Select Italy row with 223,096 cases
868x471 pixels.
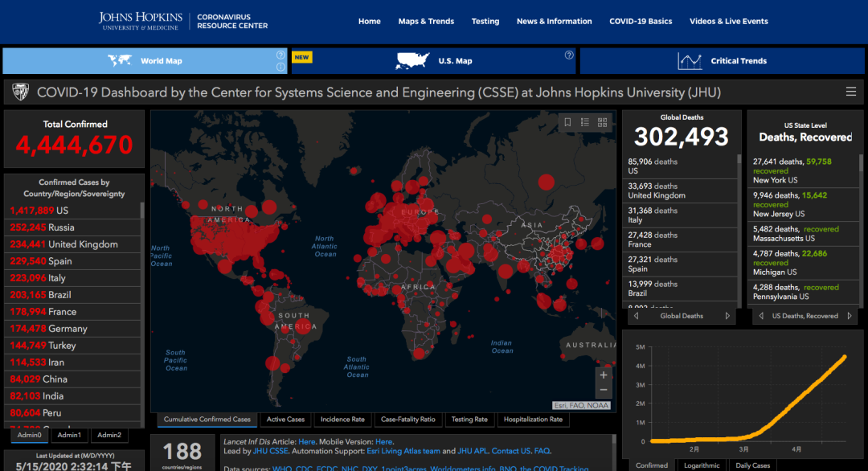72,278
